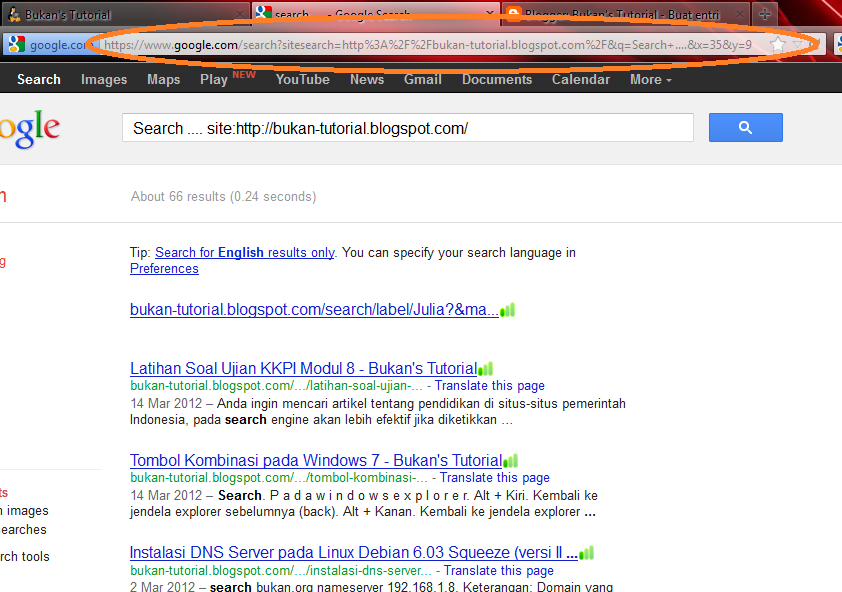The width and height of the screenshot is (842, 592).
Task: Click rating bars beside Julia label result
Action: (x=507, y=310)
